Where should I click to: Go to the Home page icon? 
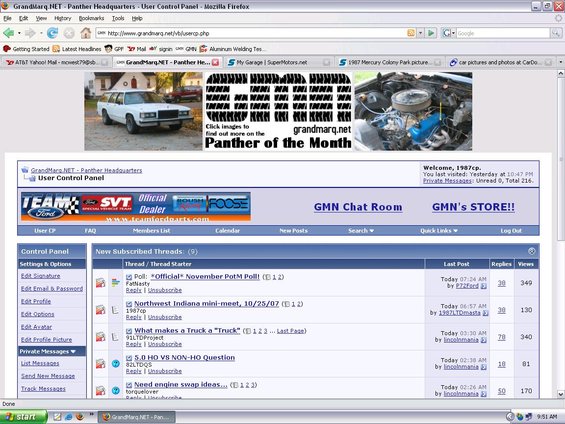pyautogui.click(x=85, y=33)
